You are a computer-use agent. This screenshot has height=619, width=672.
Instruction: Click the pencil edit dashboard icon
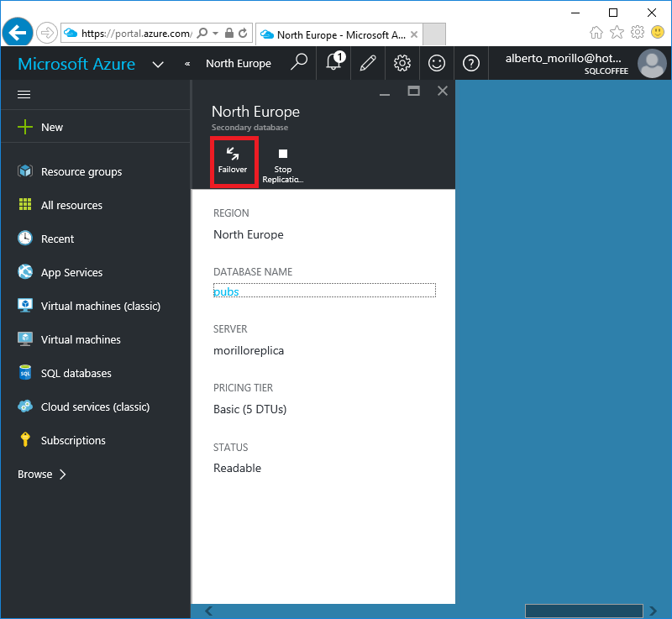click(368, 63)
